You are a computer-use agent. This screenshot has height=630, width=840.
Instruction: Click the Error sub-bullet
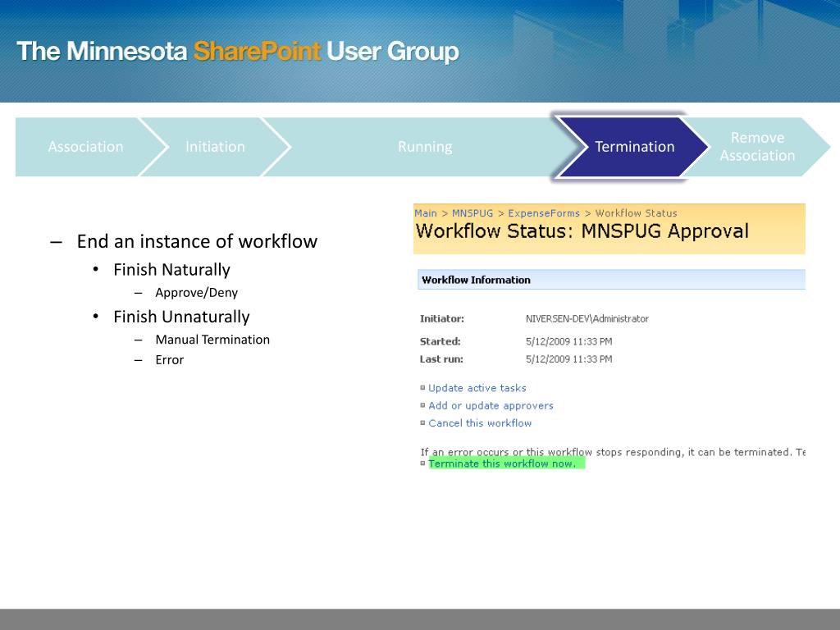click(169, 360)
